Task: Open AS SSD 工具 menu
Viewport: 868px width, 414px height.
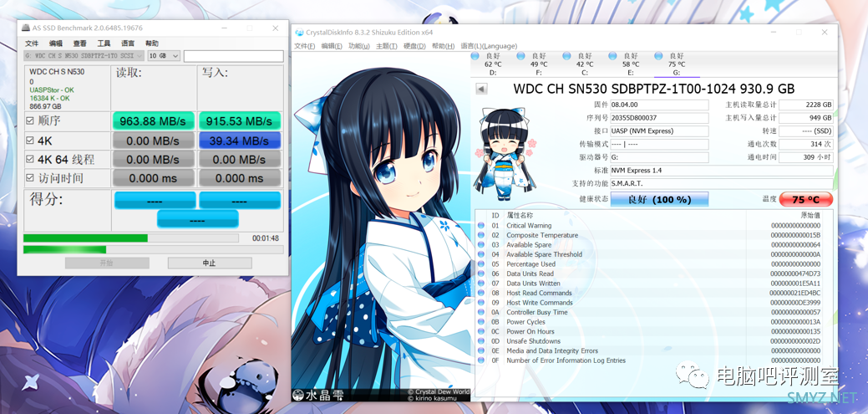Action: pyautogui.click(x=104, y=43)
